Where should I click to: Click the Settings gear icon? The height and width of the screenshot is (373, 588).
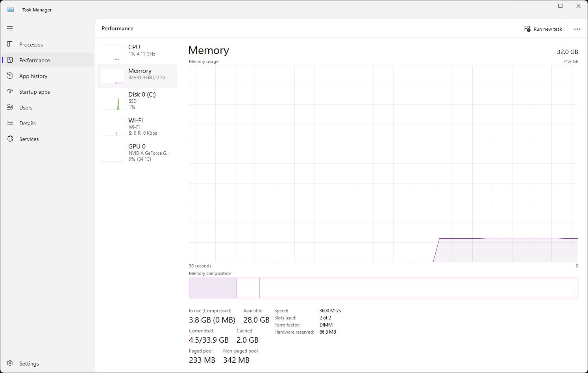[x=10, y=363]
